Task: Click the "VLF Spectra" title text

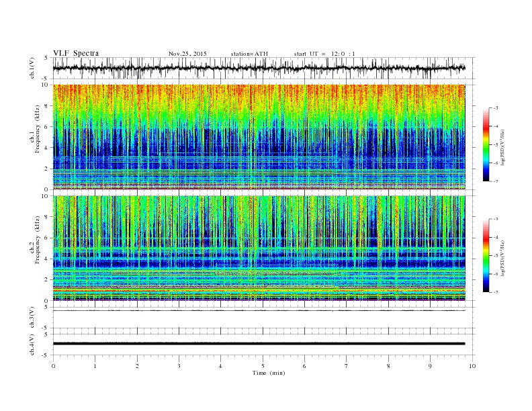Action: (76, 53)
